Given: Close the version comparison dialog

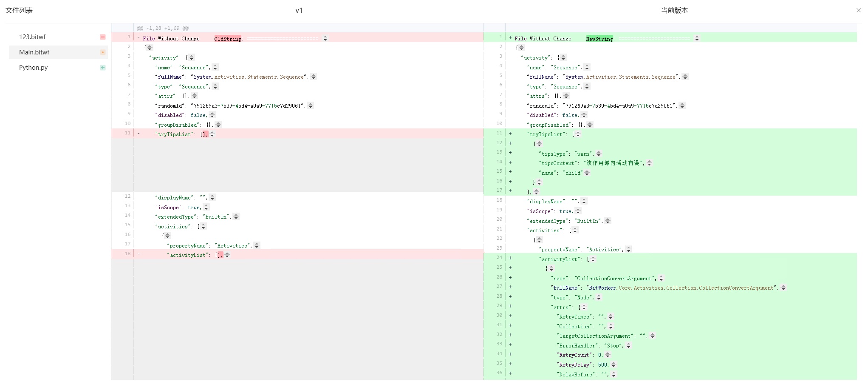Looking at the screenshot, I should [x=858, y=10].
